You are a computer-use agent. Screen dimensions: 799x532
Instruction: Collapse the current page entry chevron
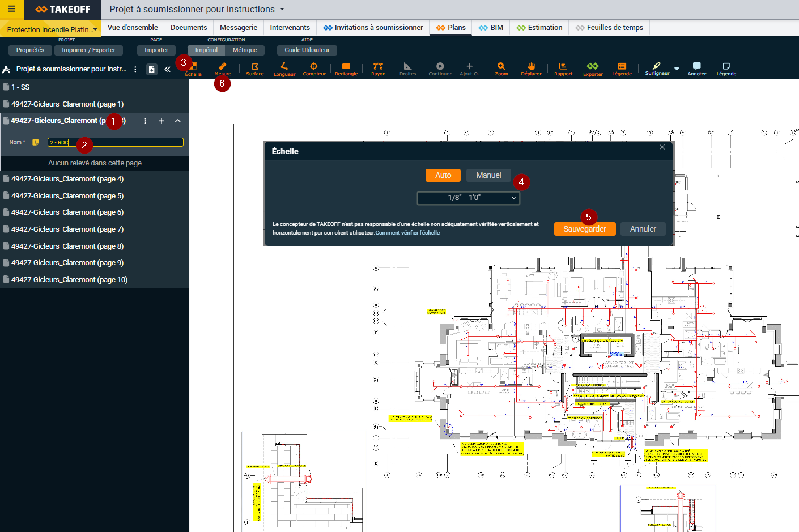(x=178, y=121)
